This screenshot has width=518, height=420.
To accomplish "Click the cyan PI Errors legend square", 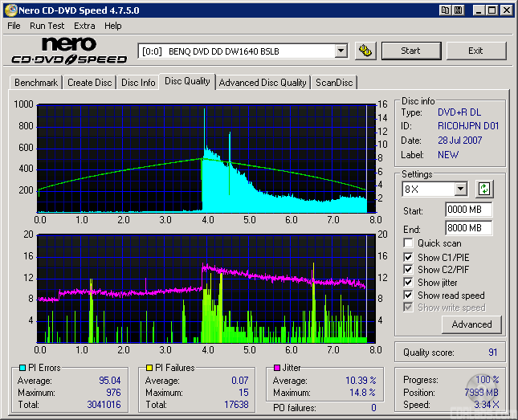I will (21, 368).
